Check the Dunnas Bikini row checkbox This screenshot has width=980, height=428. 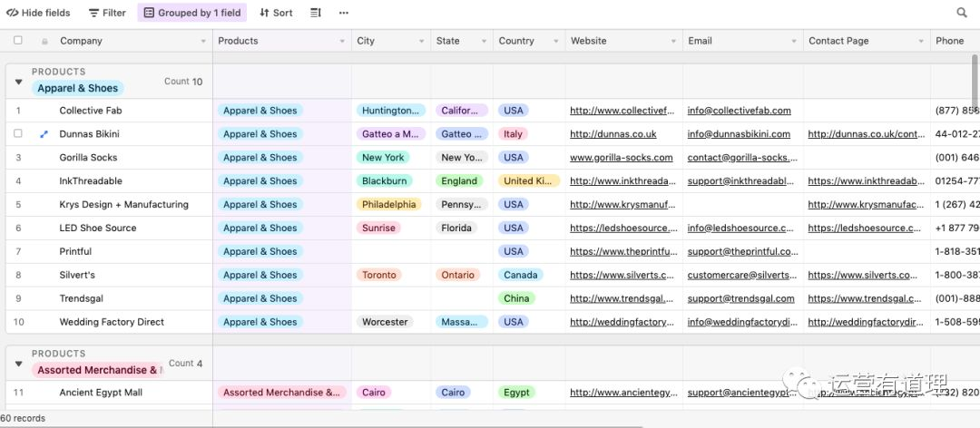coord(18,133)
